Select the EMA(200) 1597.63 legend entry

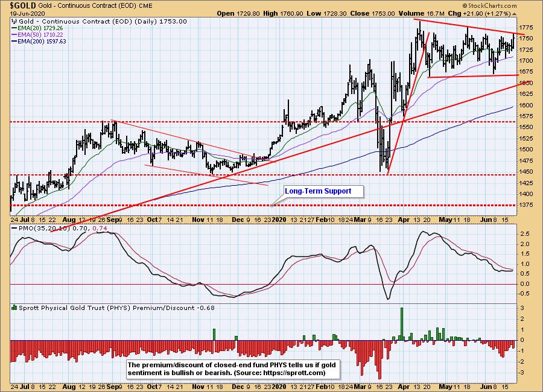pos(39,41)
